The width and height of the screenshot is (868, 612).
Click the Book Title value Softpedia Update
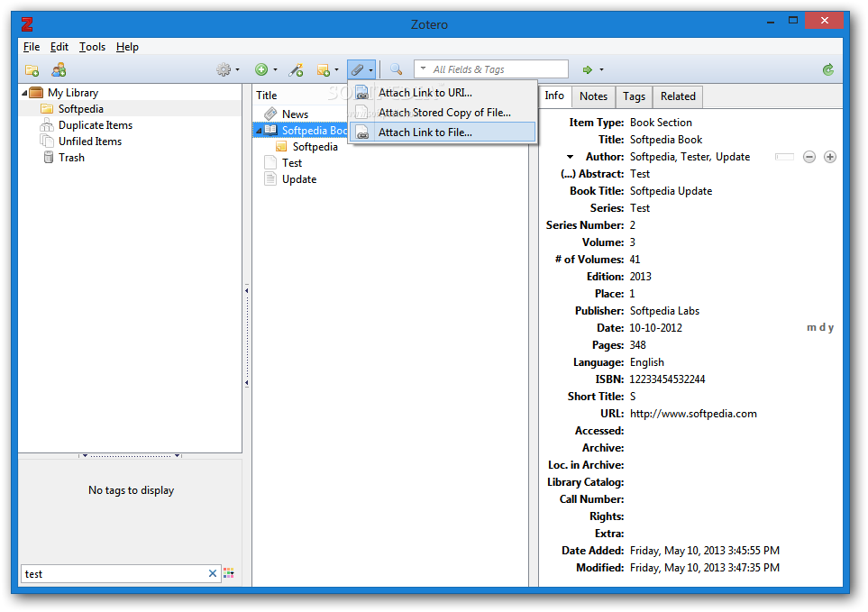pyautogui.click(x=671, y=191)
